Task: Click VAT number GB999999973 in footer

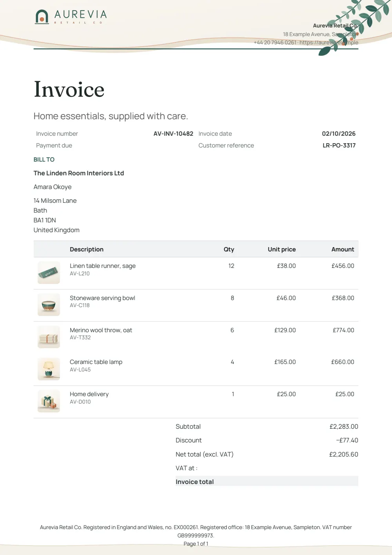Action: pyautogui.click(x=196, y=535)
